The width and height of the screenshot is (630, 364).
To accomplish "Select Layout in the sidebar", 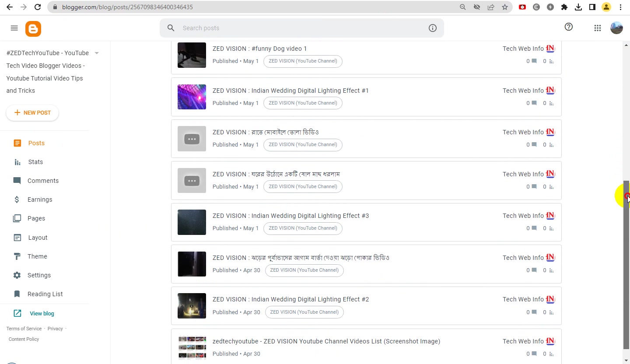I will pos(38,238).
